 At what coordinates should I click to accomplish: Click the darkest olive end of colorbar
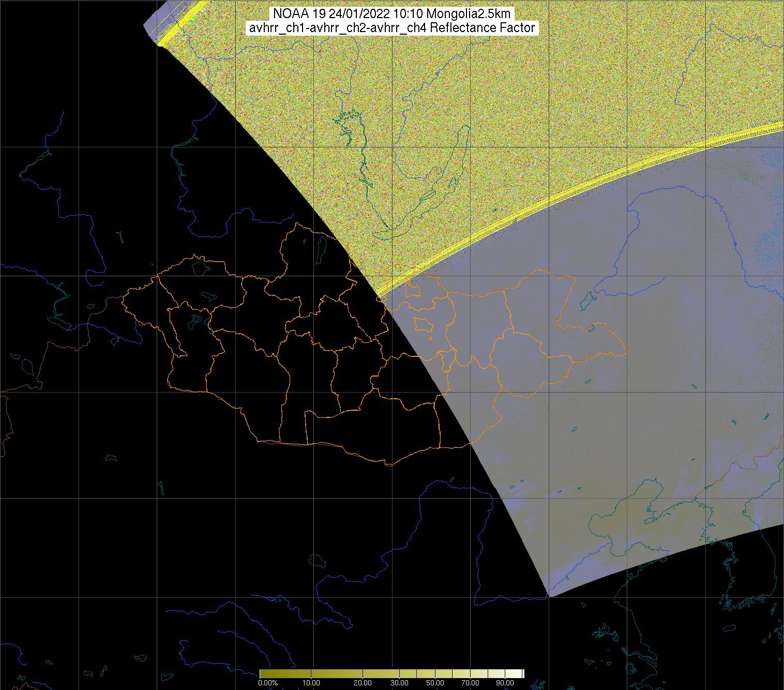click(262, 673)
